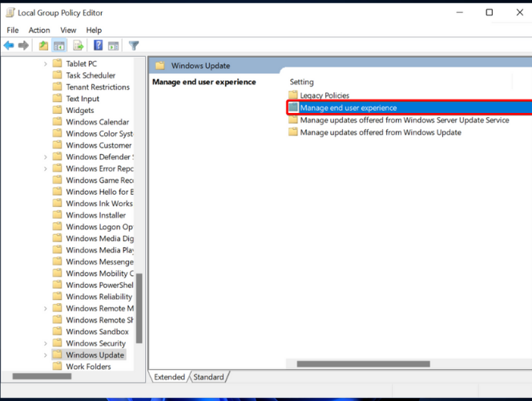Image resolution: width=532 pixels, height=401 pixels.
Task: Click the Legacy Policies folder icon
Action: click(x=293, y=95)
